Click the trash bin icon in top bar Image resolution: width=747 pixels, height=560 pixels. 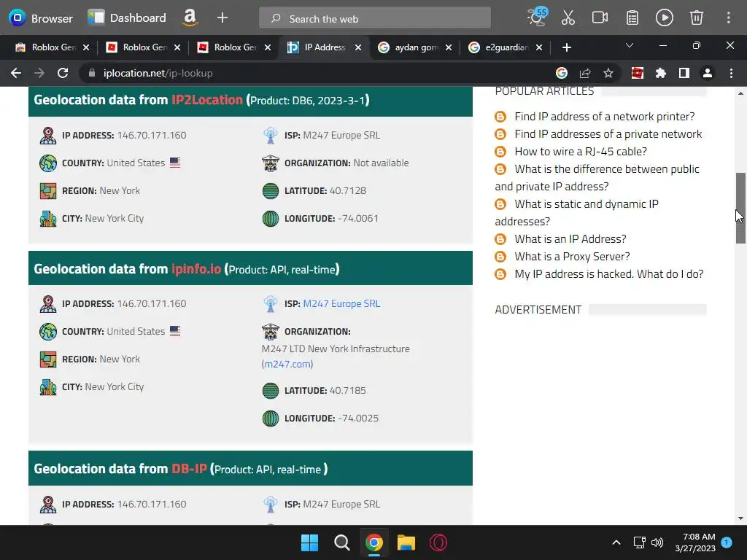(x=697, y=18)
